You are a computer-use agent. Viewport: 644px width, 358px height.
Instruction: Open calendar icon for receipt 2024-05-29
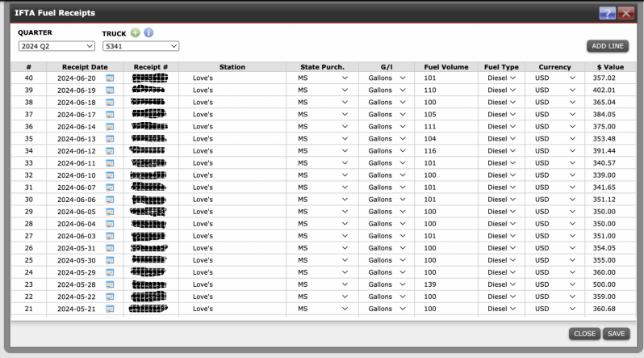pos(110,272)
